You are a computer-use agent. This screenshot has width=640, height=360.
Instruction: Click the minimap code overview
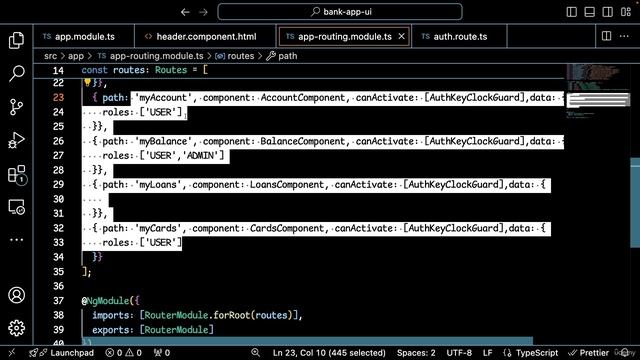[597, 91]
